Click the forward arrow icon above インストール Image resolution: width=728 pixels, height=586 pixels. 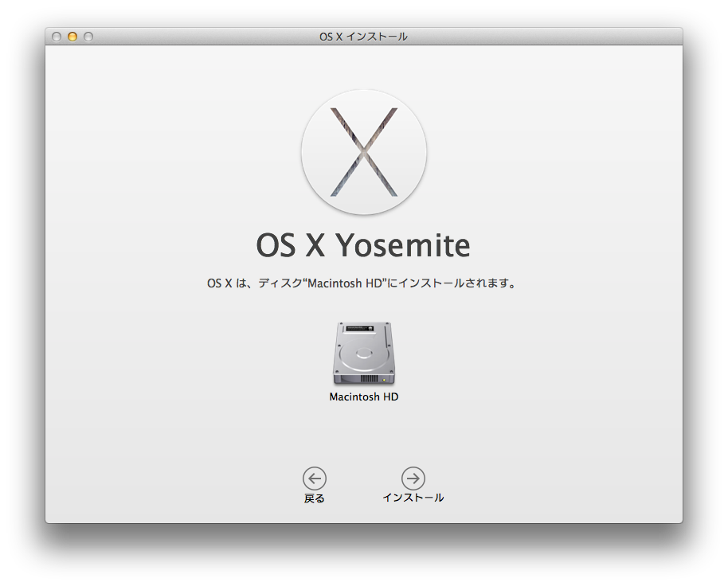point(413,479)
